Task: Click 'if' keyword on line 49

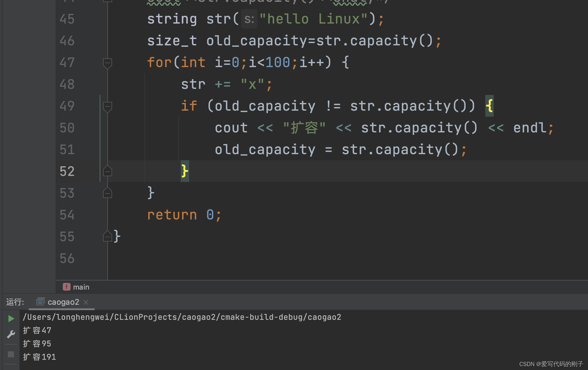Action: click(x=189, y=106)
